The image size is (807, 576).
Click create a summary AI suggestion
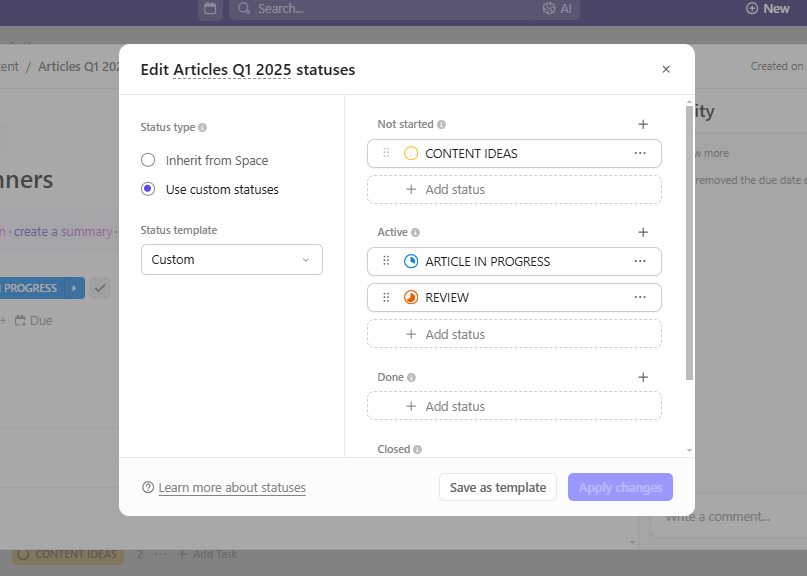tap(63, 232)
